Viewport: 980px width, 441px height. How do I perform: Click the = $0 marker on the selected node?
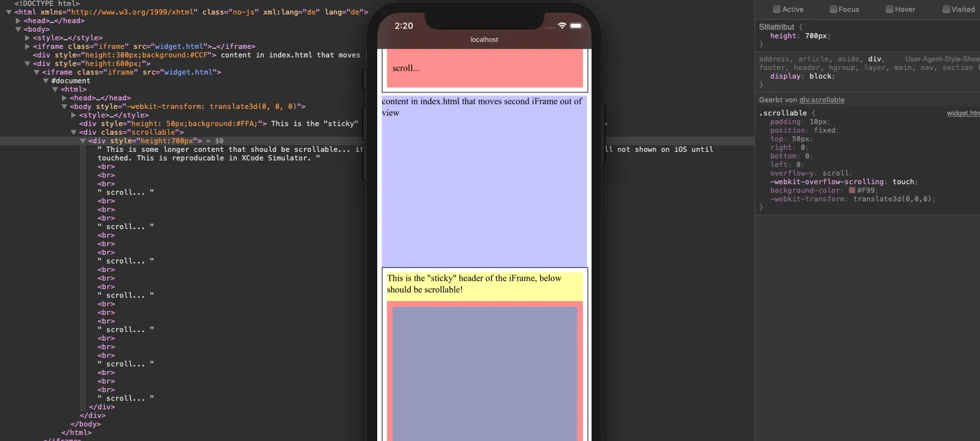coord(215,141)
